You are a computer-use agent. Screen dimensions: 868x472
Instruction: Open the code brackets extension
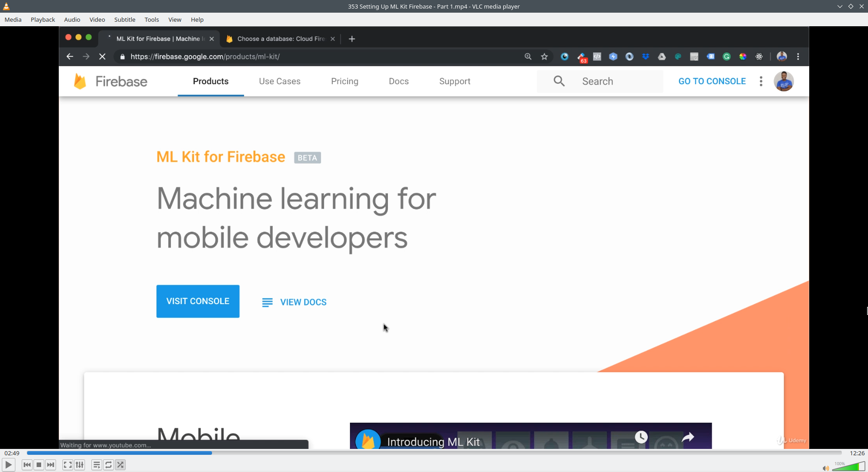pyautogui.click(x=597, y=57)
